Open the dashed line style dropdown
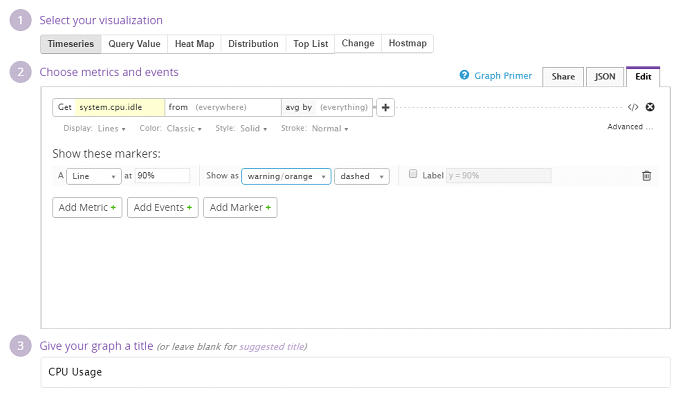 (x=362, y=176)
